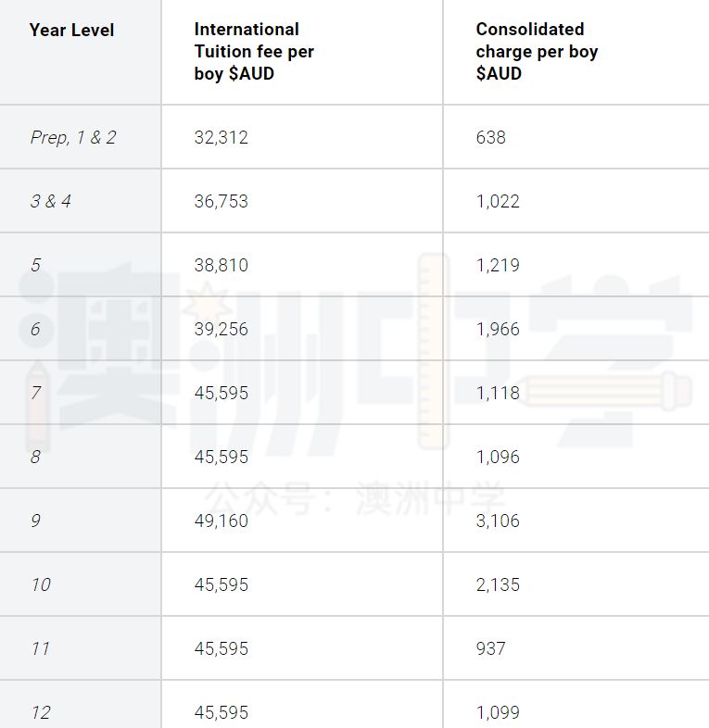Click the 32,312 tuition fee cell
This screenshot has width=709, height=728.
222,137
